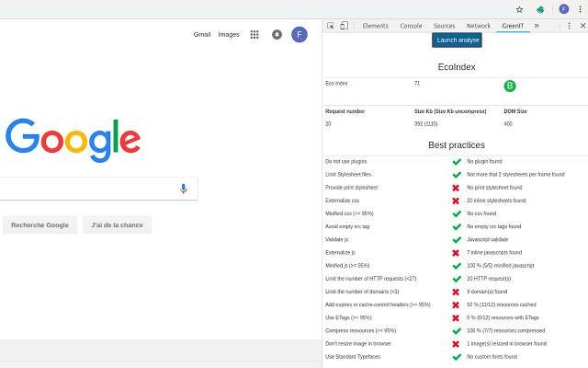Open the Google apps grid
This screenshot has width=588, height=368.
pyautogui.click(x=254, y=35)
